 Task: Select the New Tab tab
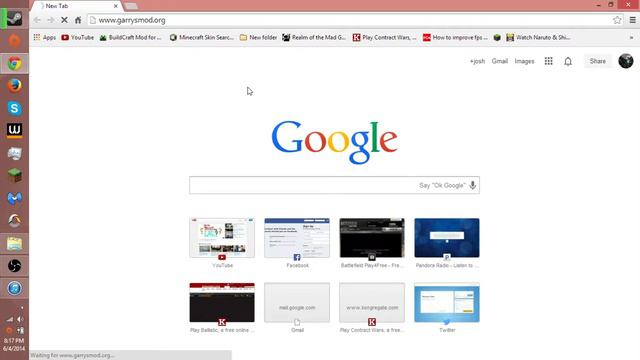tap(76, 6)
